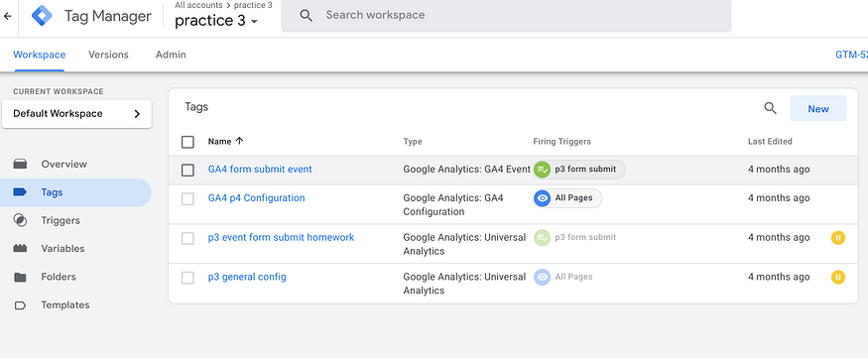
Task: Switch to the Admin tab
Action: (171, 55)
